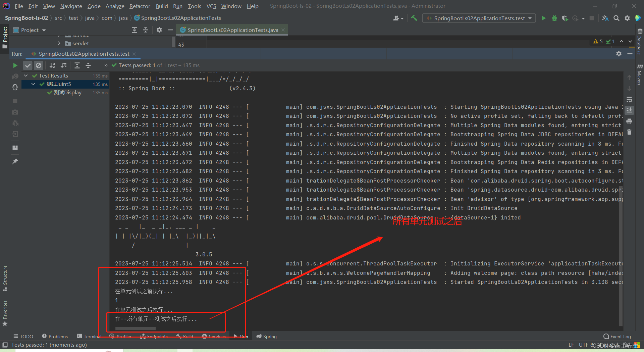Run the configuration with toolbar play button
Viewport: 644px width, 352px height.
tap(543, 18)
